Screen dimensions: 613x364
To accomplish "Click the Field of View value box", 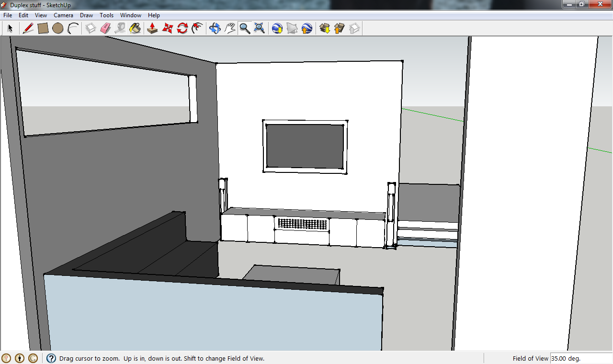I will point(574,358).
